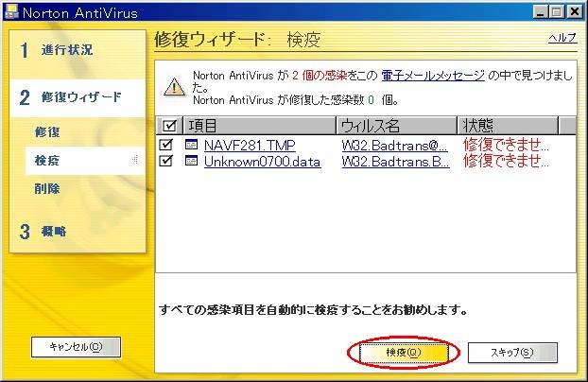Open the ヘルプ help link

tap(562, 38)
